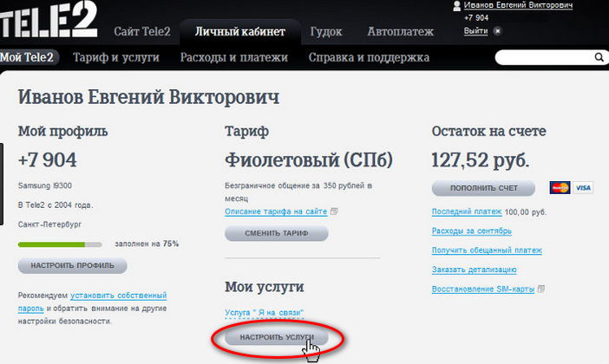609x364 pixels.
Task: Open the Услуга "Я на связи" link
Action: point(264,312)
